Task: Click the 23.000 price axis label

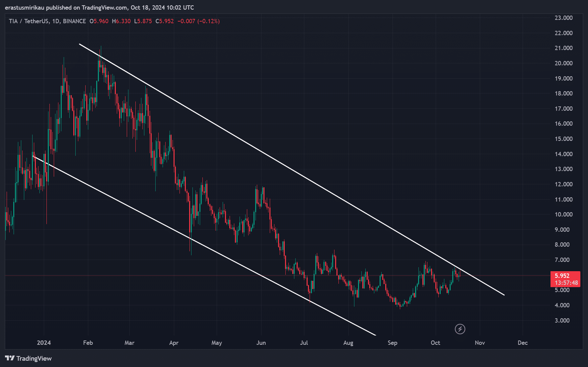Action: pyautogui.click(x=563, y=18)
